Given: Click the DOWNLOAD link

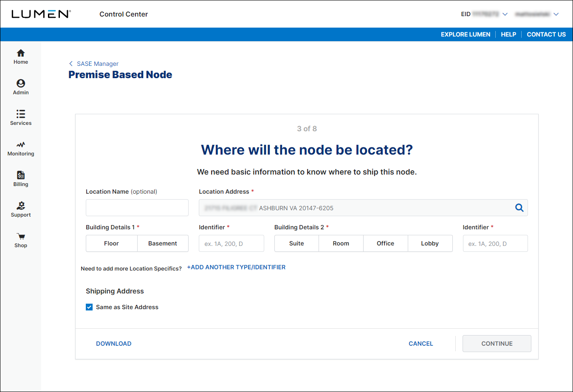Looking at the screenshot, I should click(114, 344).
